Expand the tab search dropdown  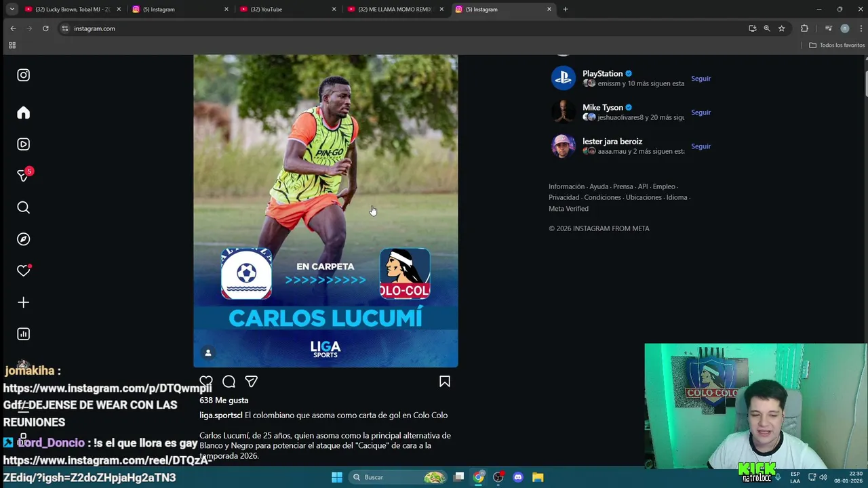pos(12,9)
